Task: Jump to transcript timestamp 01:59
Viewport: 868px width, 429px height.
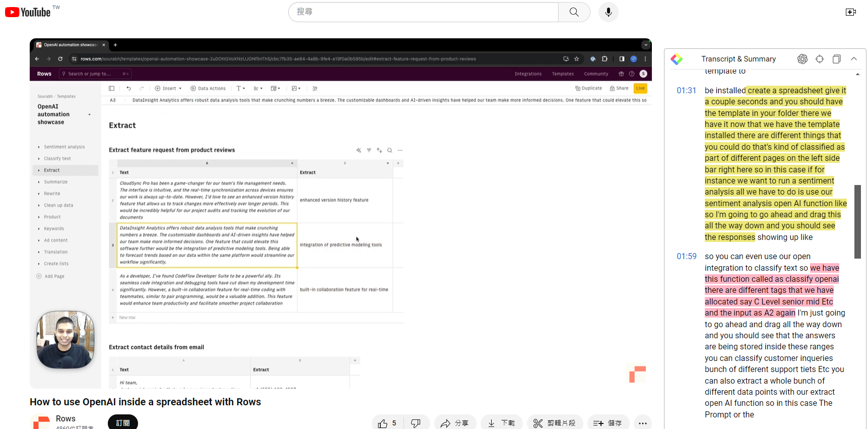Action: point(686,257)
